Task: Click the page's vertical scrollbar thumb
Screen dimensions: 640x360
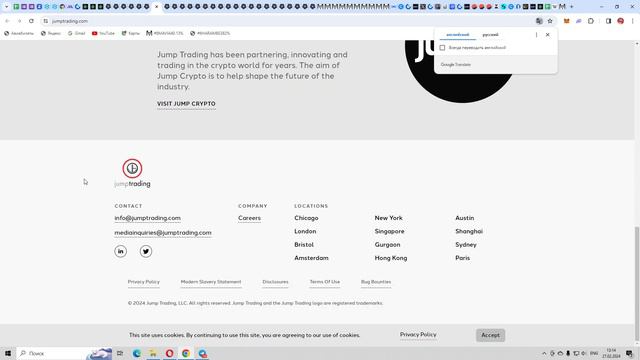Action: [x=637, y=284]
